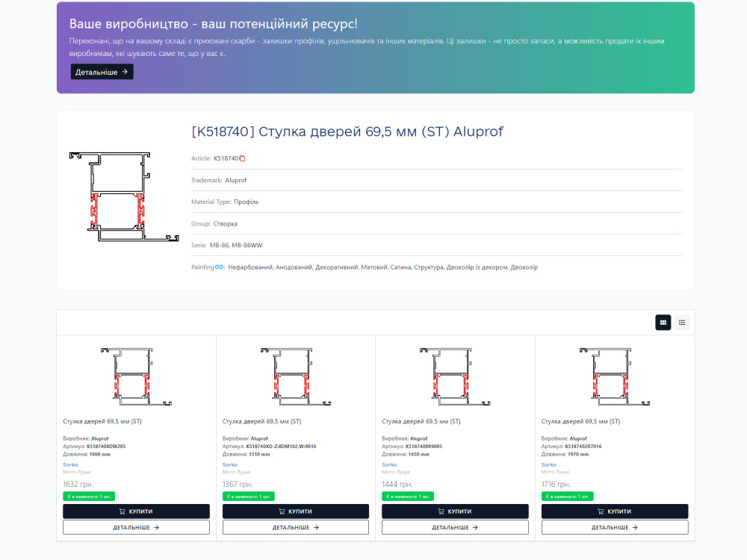Switch to grid view layout
The height and width of the screenshot is (560, 747).
663,322
